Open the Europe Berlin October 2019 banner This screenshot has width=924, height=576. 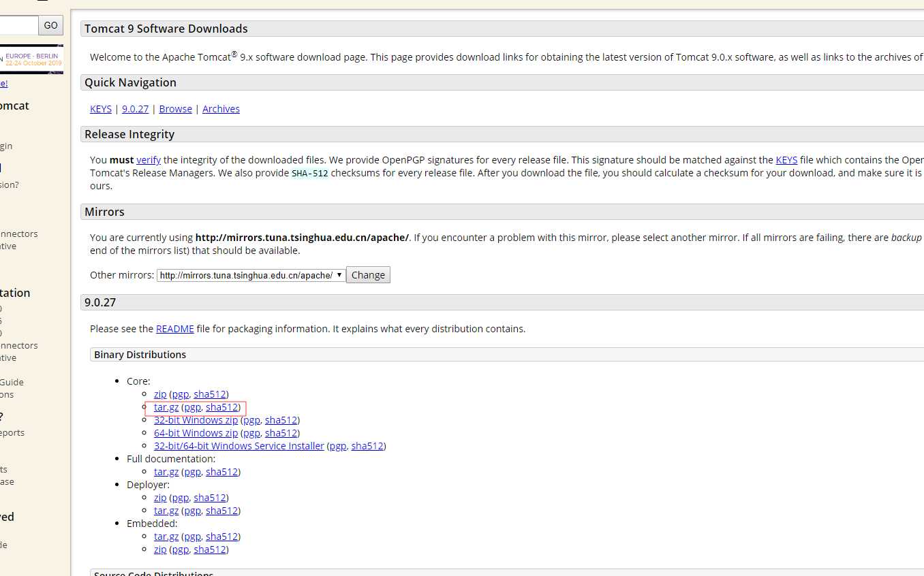tap(31, 59)
